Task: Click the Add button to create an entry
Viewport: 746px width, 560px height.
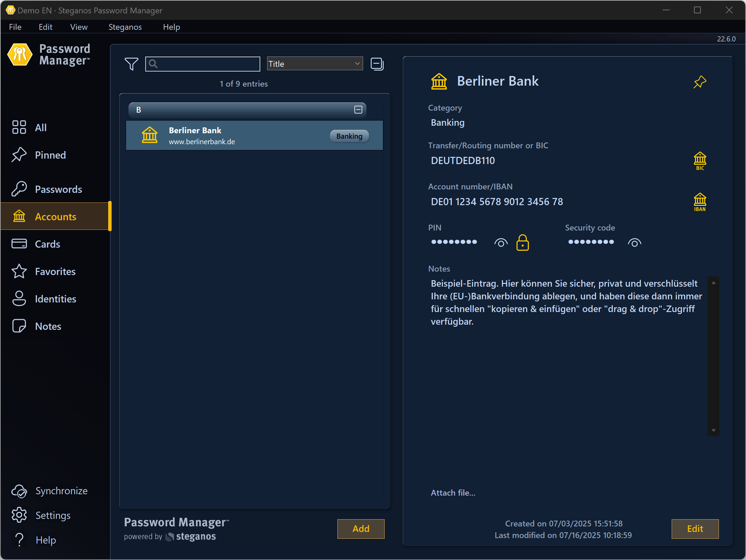Action: (360, 528)
